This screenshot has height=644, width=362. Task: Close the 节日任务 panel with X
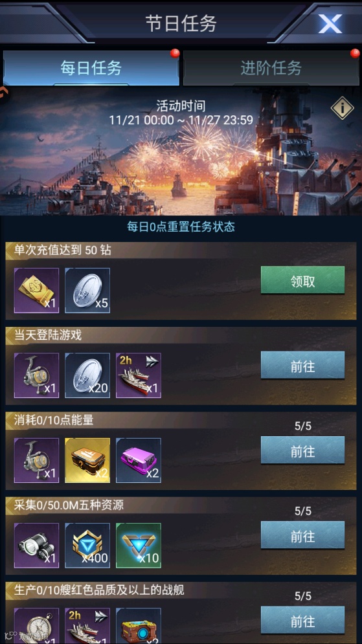pos(330,24)
